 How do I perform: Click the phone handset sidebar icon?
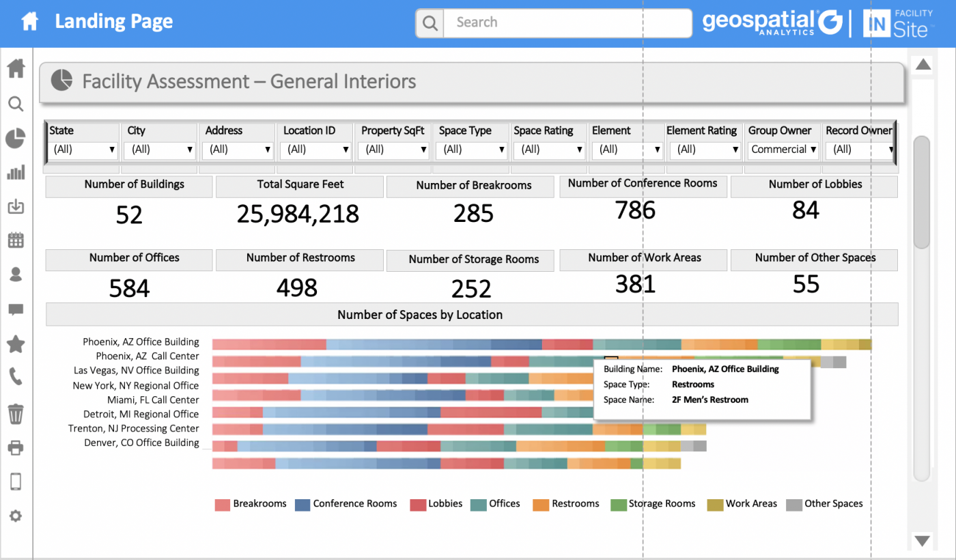click(16, 377)
